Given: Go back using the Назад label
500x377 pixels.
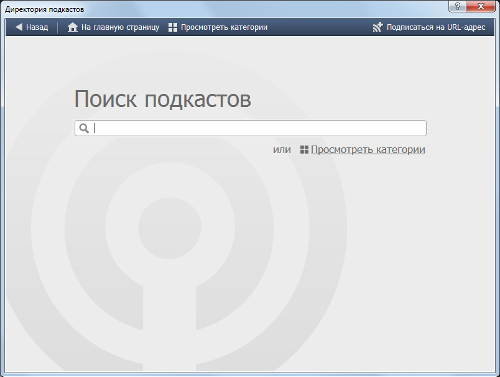Looking at the screenshot, I should pyautogui.click(x=37, y=27).
